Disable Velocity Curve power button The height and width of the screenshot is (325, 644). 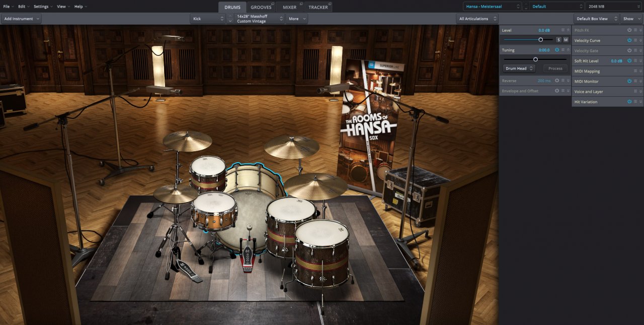point(629,40)
